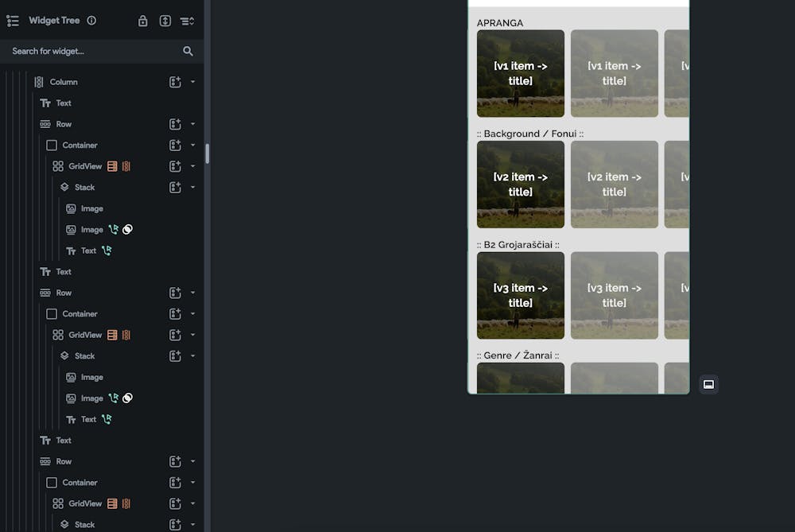Click the Widget Tree panel icon
The image size is (795, 532).
[13, 21]
